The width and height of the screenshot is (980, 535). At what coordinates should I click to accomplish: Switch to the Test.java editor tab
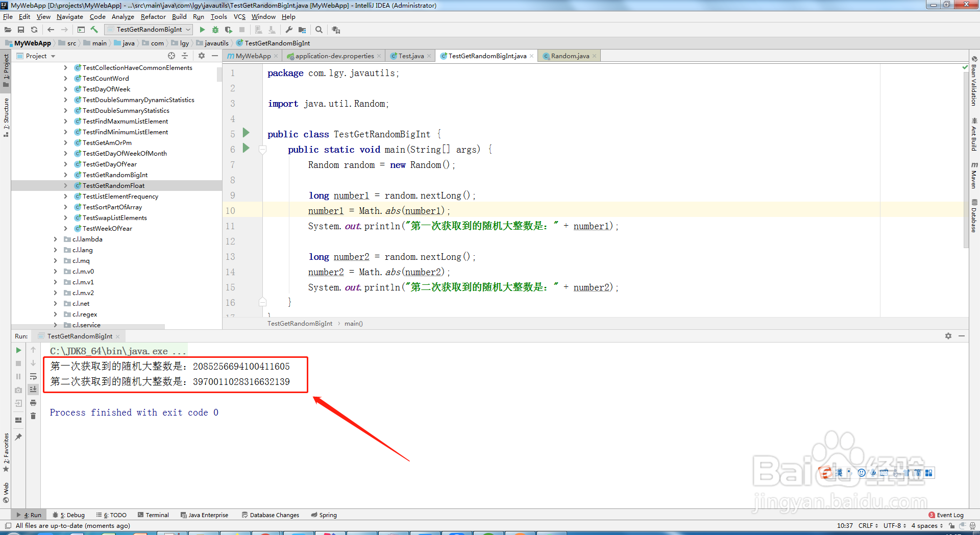(x=411, y=56)
